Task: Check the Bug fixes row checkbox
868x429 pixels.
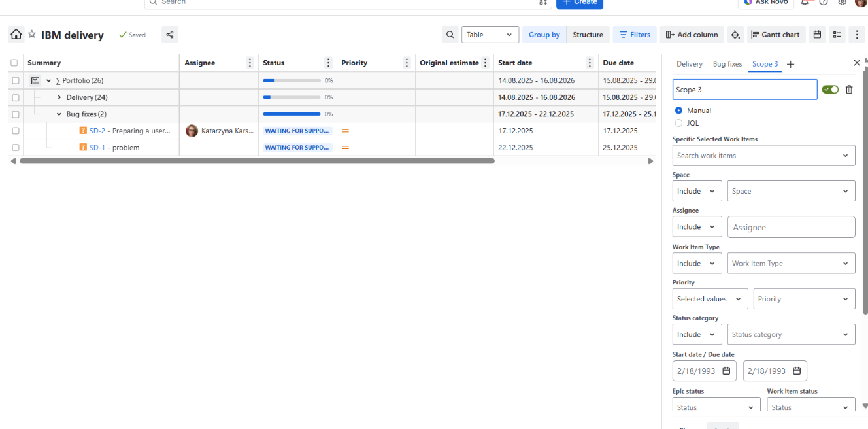Action: pyautogui.click(x=15, y=114)
